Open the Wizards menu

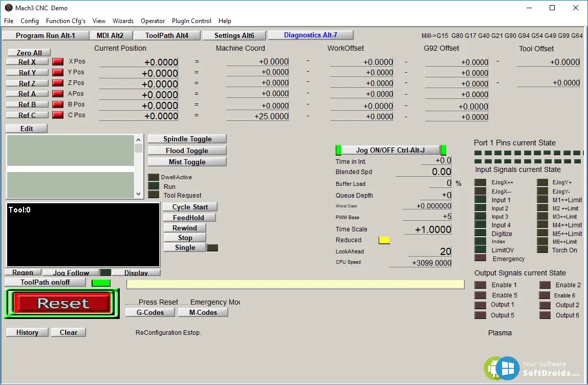123,21
